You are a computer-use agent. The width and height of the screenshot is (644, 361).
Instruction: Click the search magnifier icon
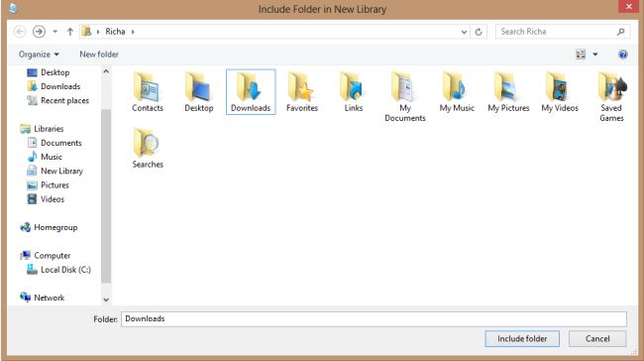pyautogui.click(x=620, y=32)
